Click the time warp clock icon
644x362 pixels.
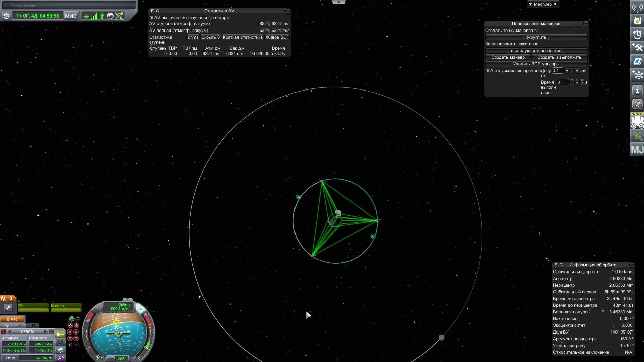pyautogui.click(x=6, y=16)
